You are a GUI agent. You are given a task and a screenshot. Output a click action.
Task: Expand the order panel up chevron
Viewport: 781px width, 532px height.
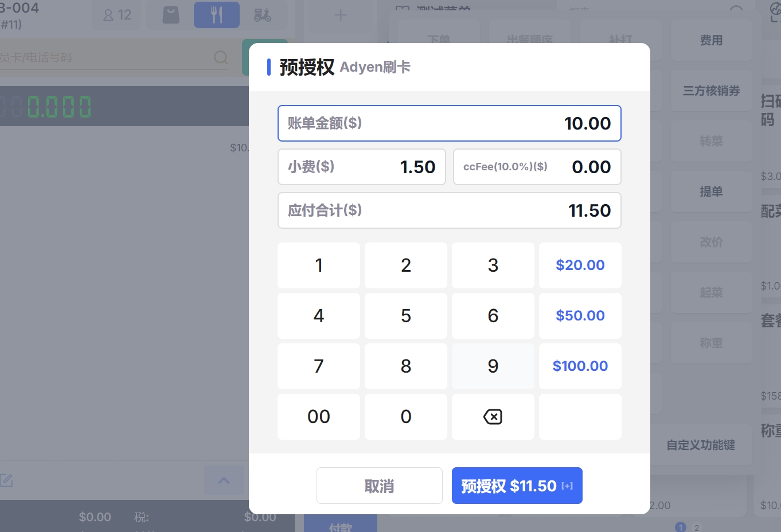(x=224, y=480)
